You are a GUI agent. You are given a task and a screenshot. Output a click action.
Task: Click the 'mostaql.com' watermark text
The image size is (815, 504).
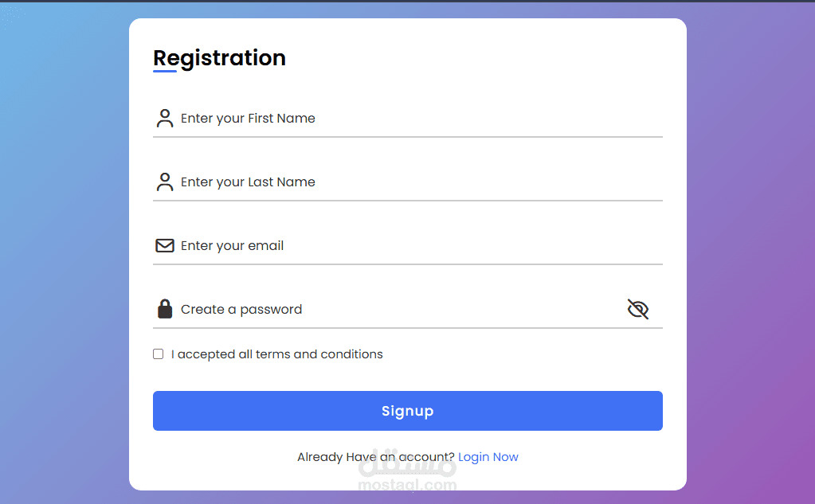pyautogui.click(x=407, y=485)
